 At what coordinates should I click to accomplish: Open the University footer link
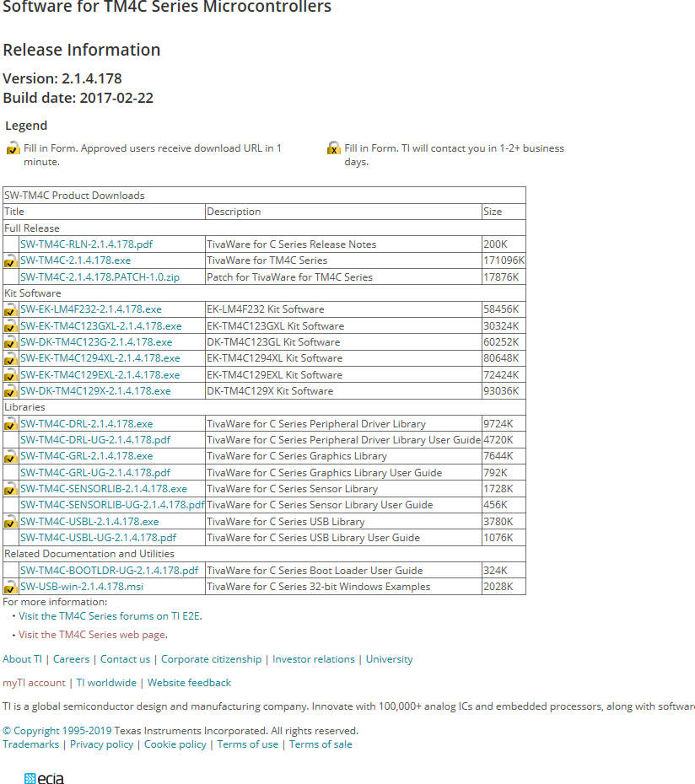[x=390, y=659]
